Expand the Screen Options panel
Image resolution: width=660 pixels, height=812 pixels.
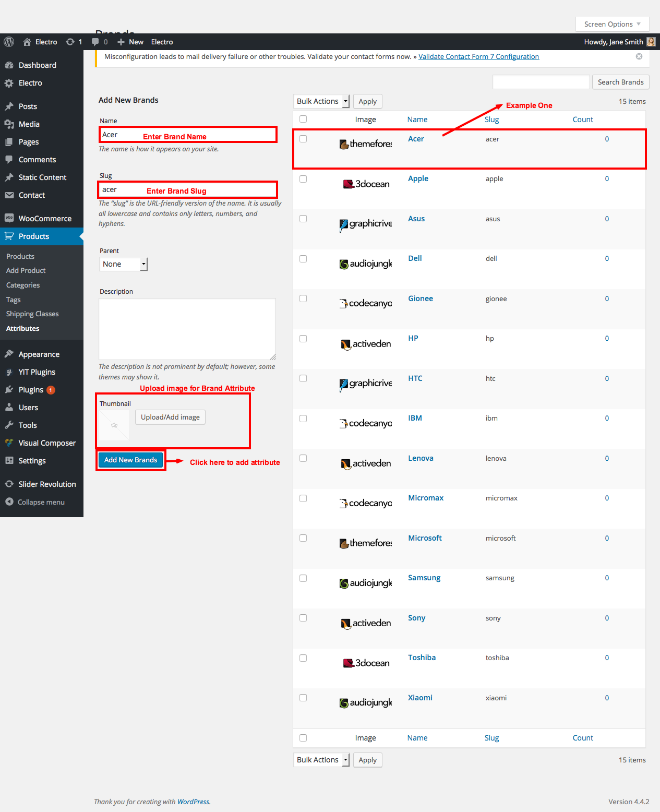pyautogui.click(x=612, y=24)
